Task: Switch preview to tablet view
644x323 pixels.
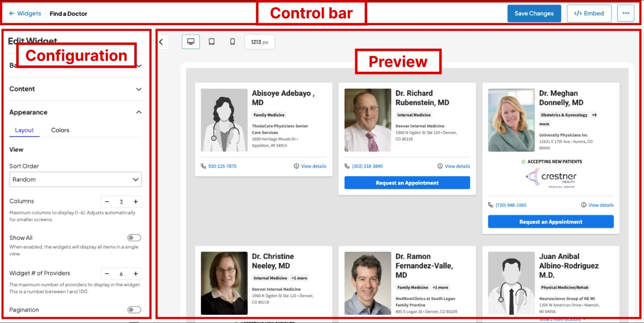Action: 212,42
